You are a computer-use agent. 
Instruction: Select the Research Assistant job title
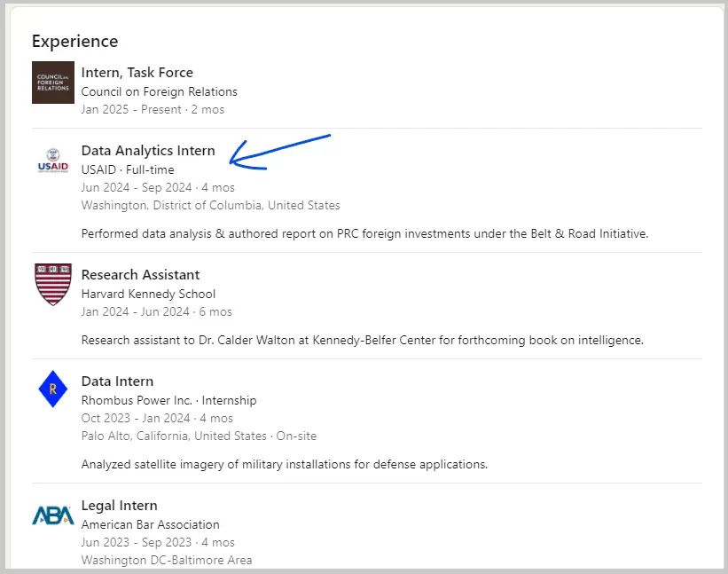coord(140,275)
